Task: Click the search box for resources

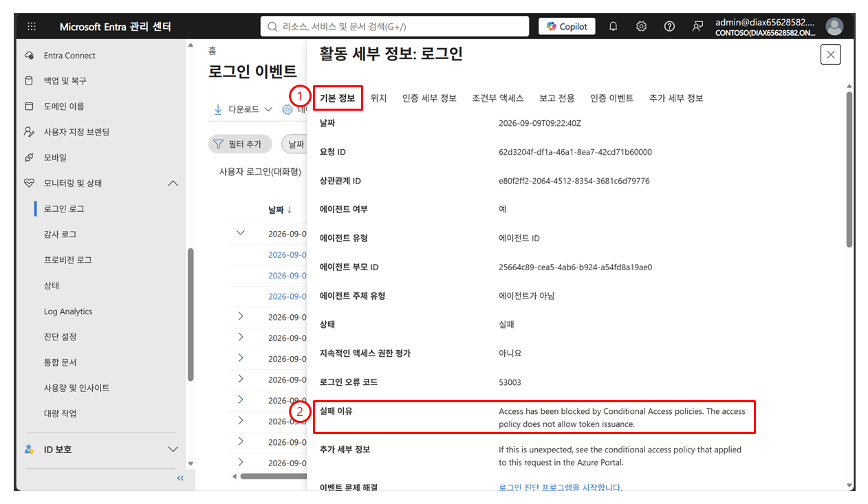Action: pos(394,27)
